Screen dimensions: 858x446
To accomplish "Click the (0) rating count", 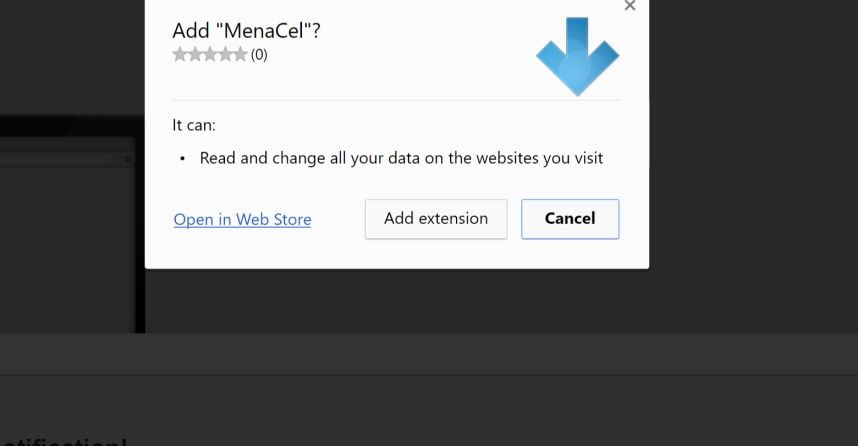I will [x=259, y=55].
